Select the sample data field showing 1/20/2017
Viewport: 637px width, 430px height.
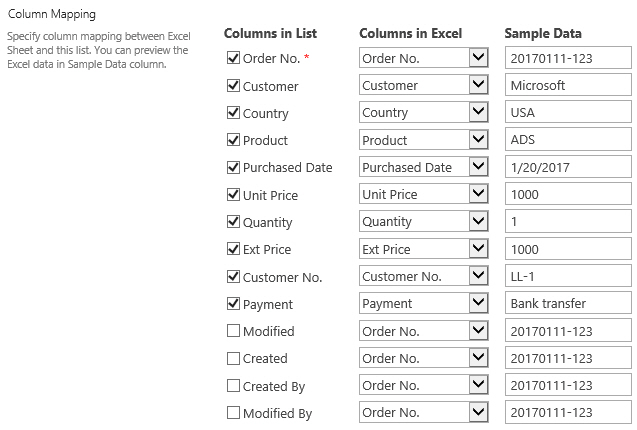pos(568,167)
